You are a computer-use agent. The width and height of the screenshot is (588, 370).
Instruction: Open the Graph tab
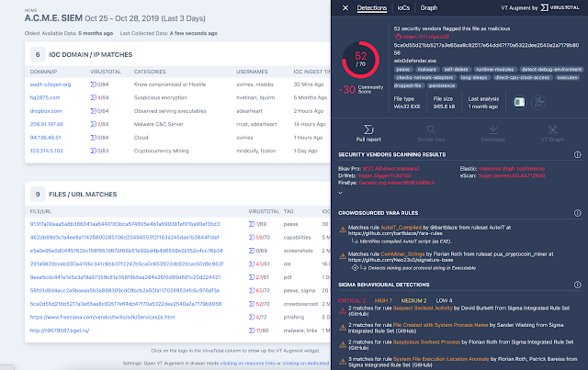[x=428, y=7]
